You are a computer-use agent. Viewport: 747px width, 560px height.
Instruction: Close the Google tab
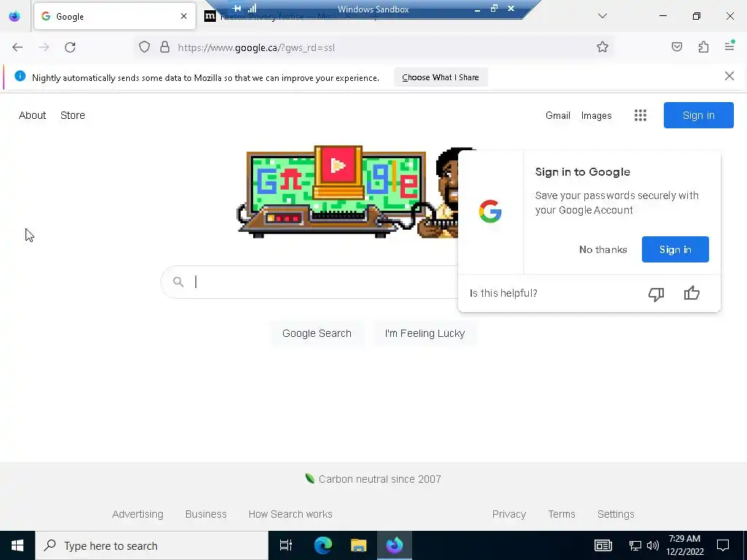click(x=184, y=16)
